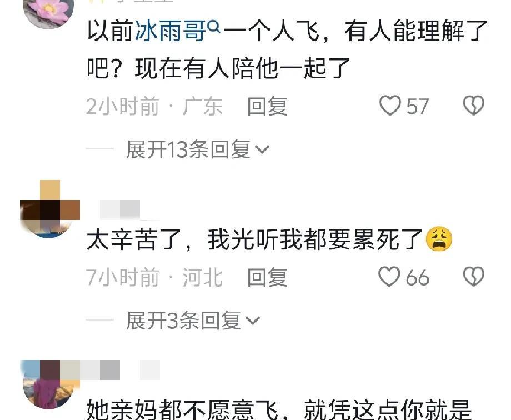Image resolution: width=511 pixels, height=420 pixels.
Task: Tap the comment text 她亲妈都不愿意飞
Action: tap(183, 409)
